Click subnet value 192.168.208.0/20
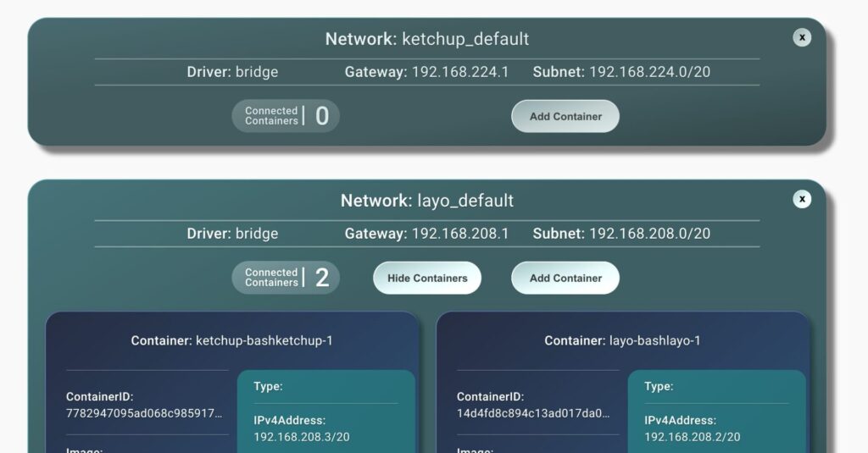 coord(649,234)
